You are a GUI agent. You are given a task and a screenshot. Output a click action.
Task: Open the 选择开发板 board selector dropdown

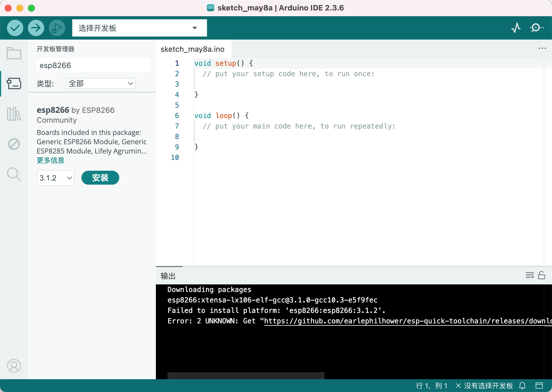click(139, 28)
